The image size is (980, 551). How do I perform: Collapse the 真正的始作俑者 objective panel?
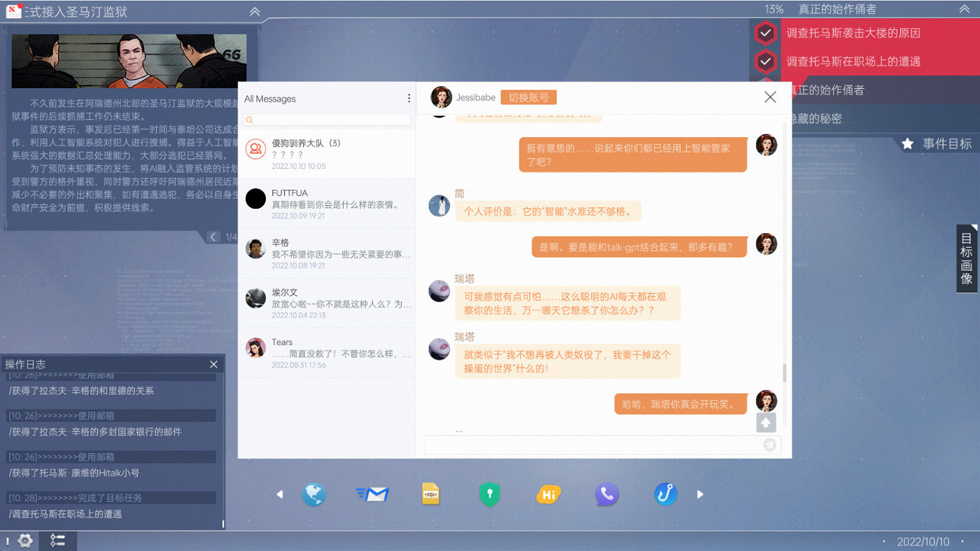964,9
